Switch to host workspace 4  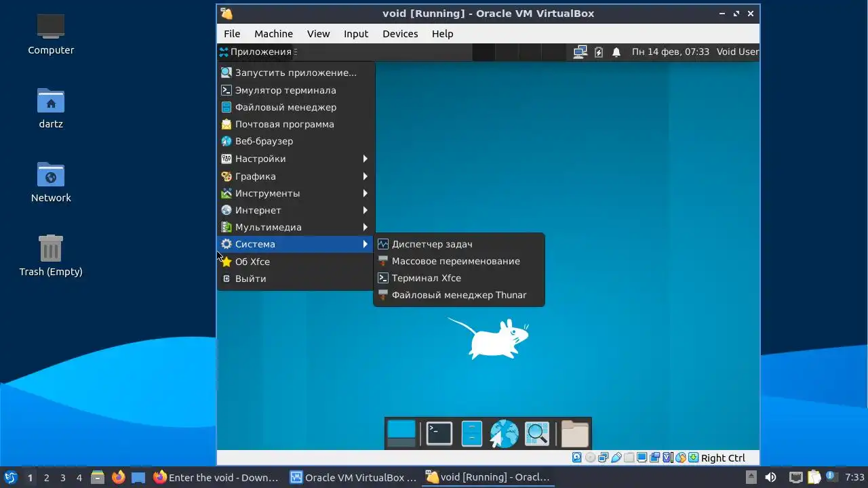79,477
